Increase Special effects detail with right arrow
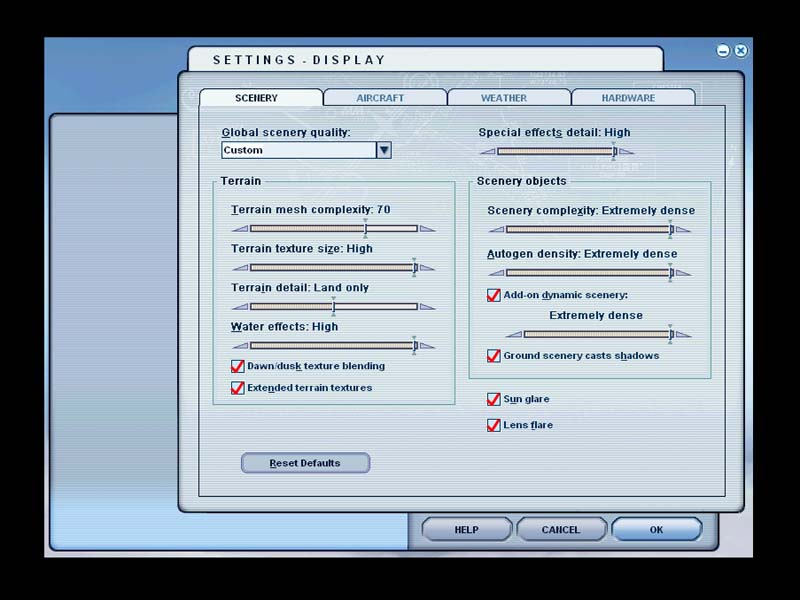Screen dimensions: 800x600 click(x=626, y=152)
